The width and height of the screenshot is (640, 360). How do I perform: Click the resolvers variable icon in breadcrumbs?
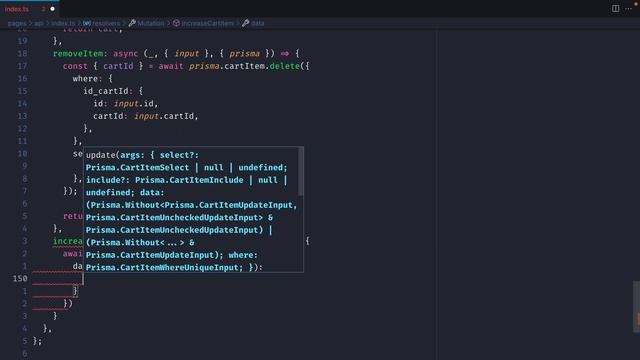pyautogui.click(x=87, y=23)
